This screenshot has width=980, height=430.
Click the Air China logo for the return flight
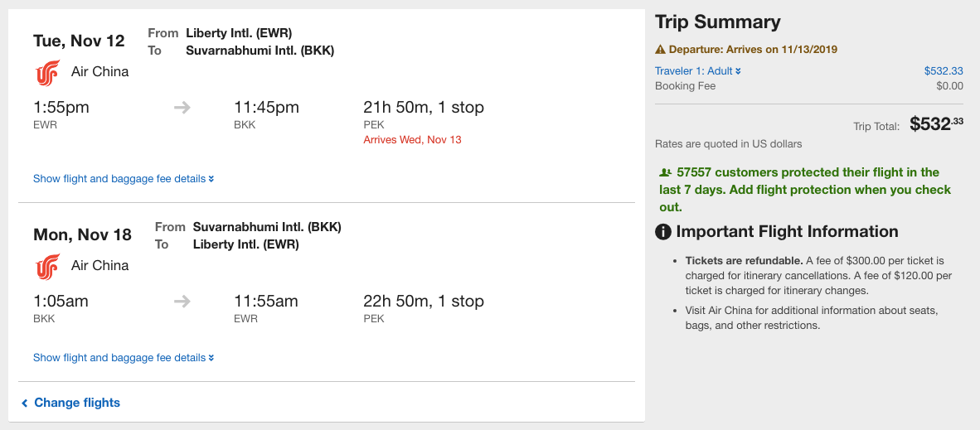point(48,267)
